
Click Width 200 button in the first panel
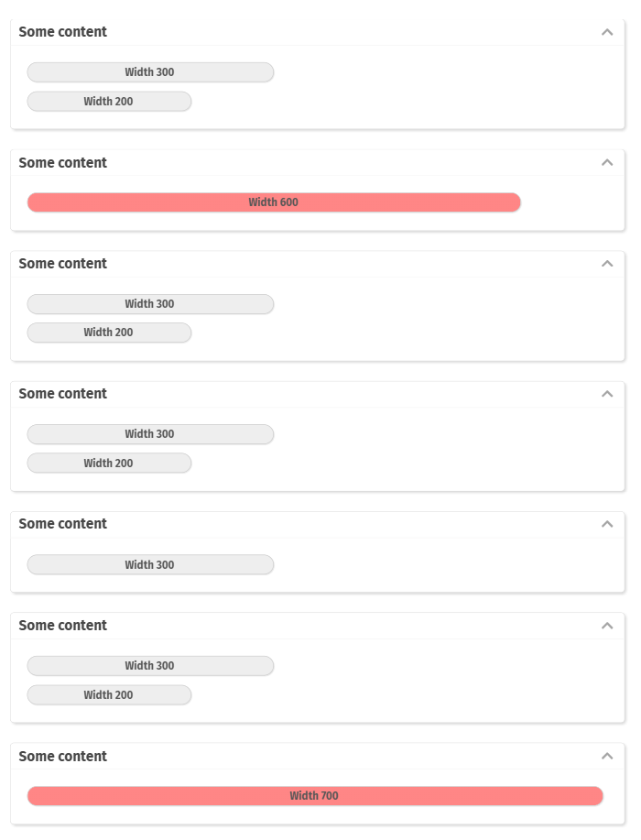coord(109,102)
